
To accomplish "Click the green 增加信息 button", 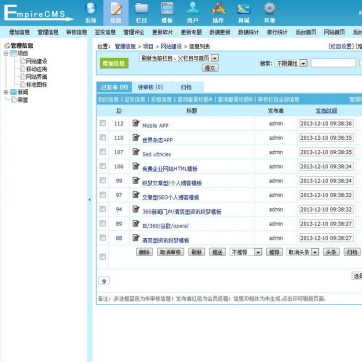I will (x=114, y=63).
